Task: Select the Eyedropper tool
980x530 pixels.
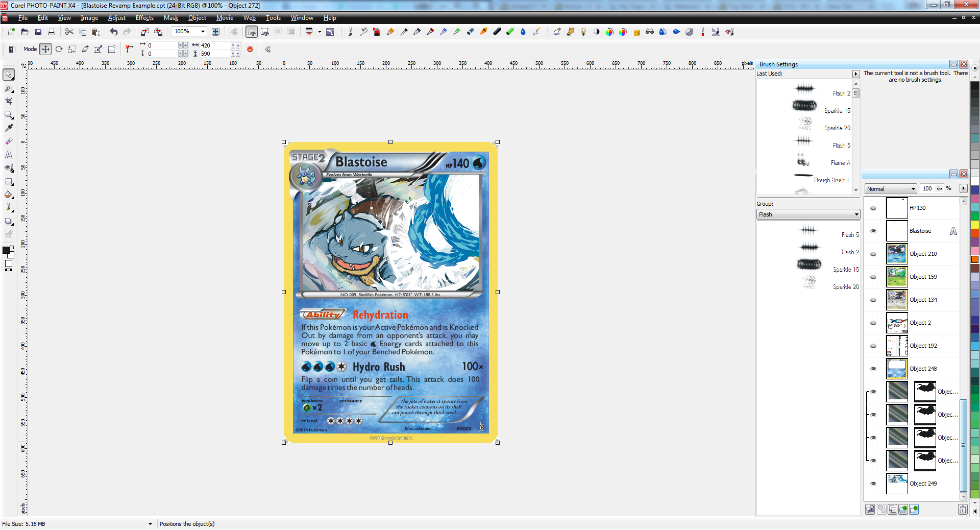Action: [x=9, y=128]
